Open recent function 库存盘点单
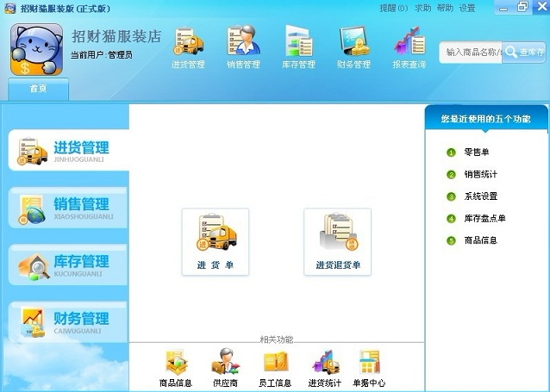550x392 pixels. (484, 219)
